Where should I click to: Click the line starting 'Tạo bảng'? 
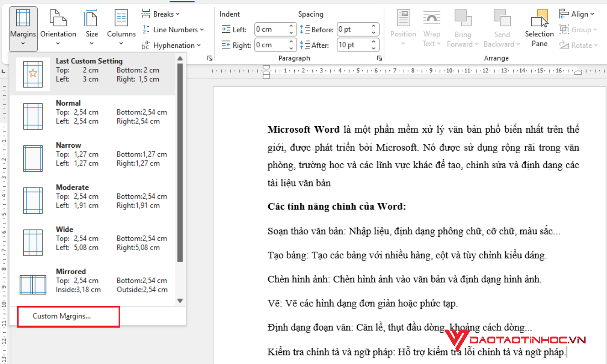[407, 255]
